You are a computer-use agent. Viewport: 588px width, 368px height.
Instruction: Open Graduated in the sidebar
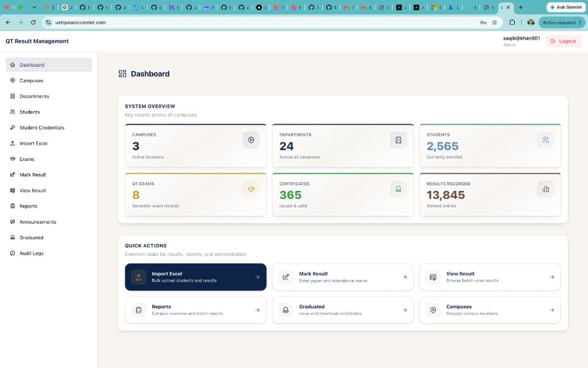point(49,237)
